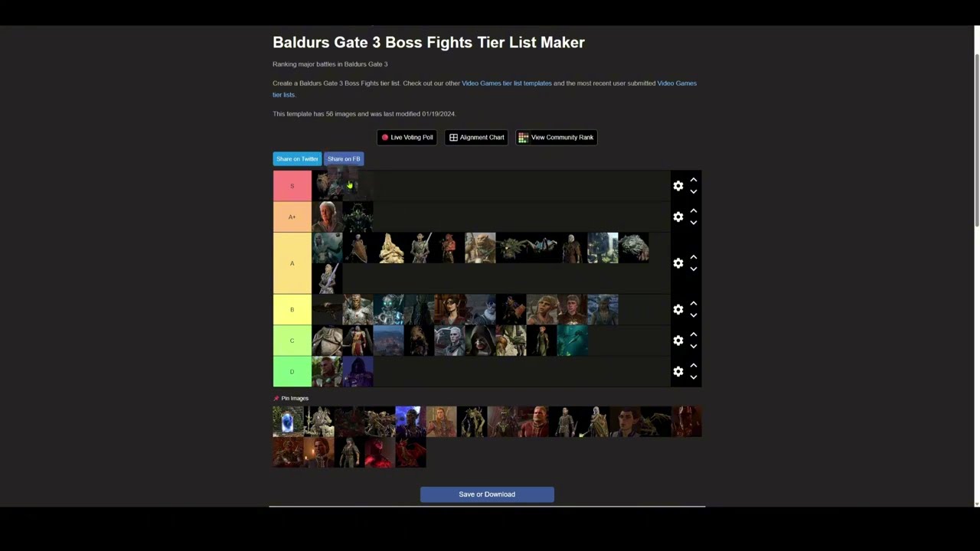The image size is (980, 551).
Task: Select the silver-blue robot image in B tier
Action: (388, 310)
